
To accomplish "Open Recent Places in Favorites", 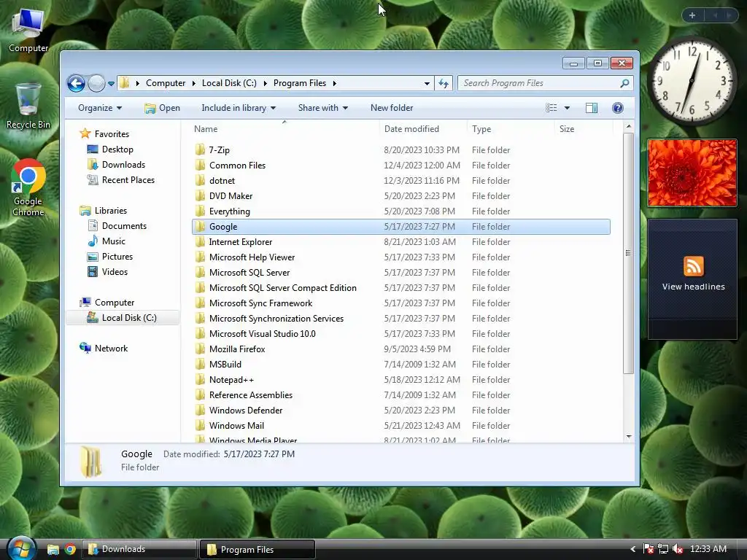I will point(128,180).
